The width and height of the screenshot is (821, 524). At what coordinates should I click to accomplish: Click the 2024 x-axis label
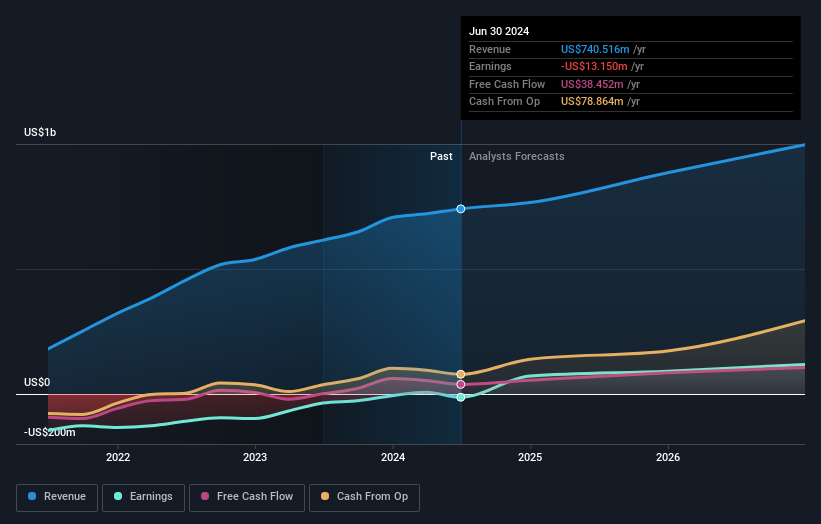pos(393,457)
